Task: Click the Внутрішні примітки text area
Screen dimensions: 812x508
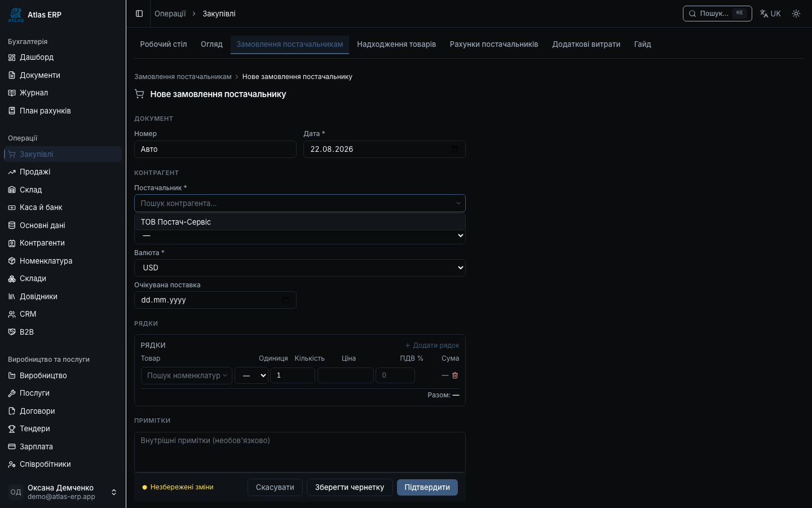Action: click(300, 452)
